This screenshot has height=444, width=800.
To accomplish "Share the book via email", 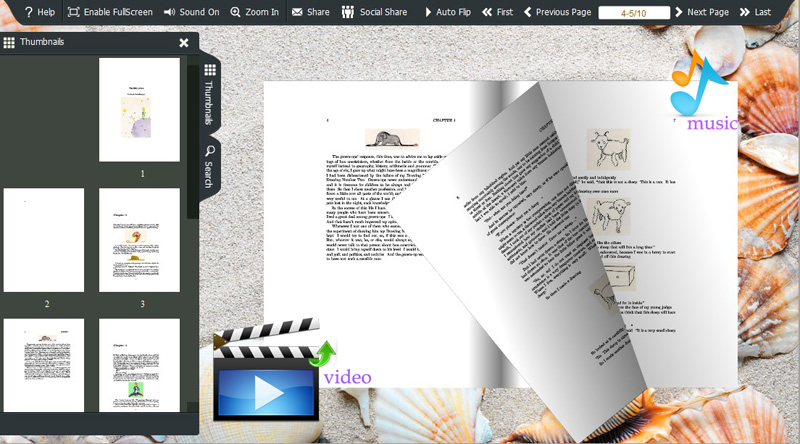I will [310, 12].
